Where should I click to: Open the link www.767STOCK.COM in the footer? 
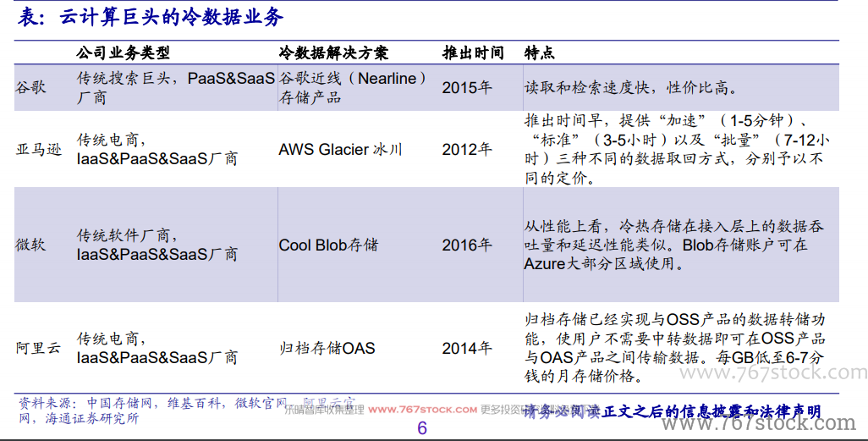coord(422,410)
